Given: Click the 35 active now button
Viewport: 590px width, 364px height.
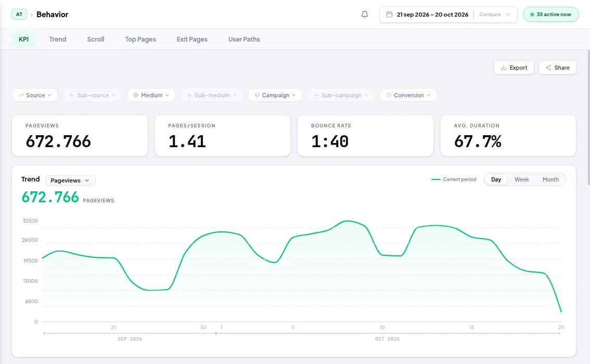Looking at the screenshot, I should (x=550, y=14).
